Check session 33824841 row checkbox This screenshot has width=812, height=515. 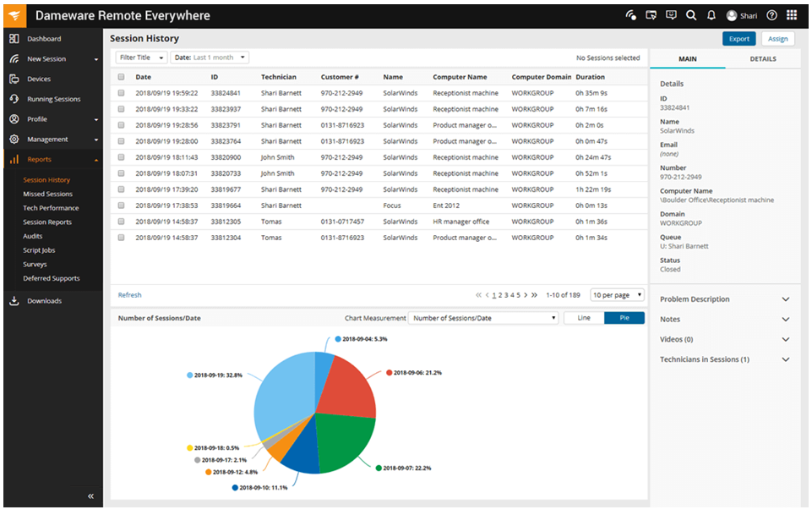coord(121,93)
